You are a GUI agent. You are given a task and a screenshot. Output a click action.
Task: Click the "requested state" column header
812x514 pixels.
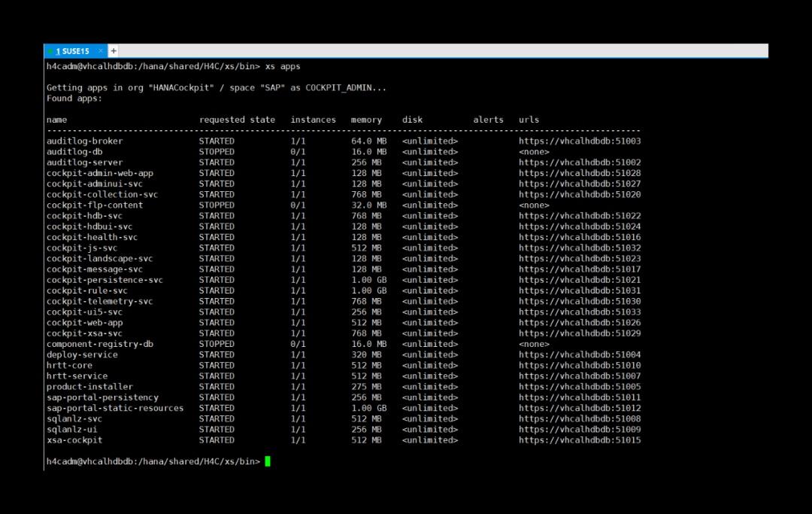pyautogui.click(x=237, y=120)
